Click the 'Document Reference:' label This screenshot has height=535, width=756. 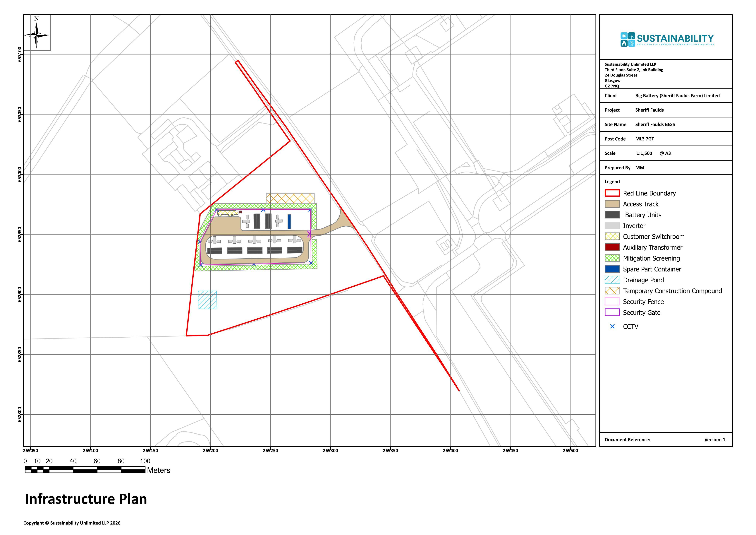coord(627,440)
